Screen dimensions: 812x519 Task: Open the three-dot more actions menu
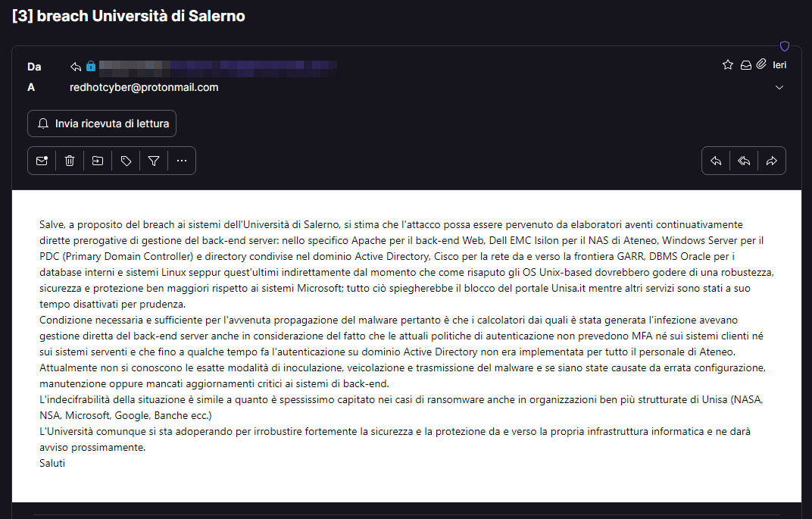[x=182, y=161]
